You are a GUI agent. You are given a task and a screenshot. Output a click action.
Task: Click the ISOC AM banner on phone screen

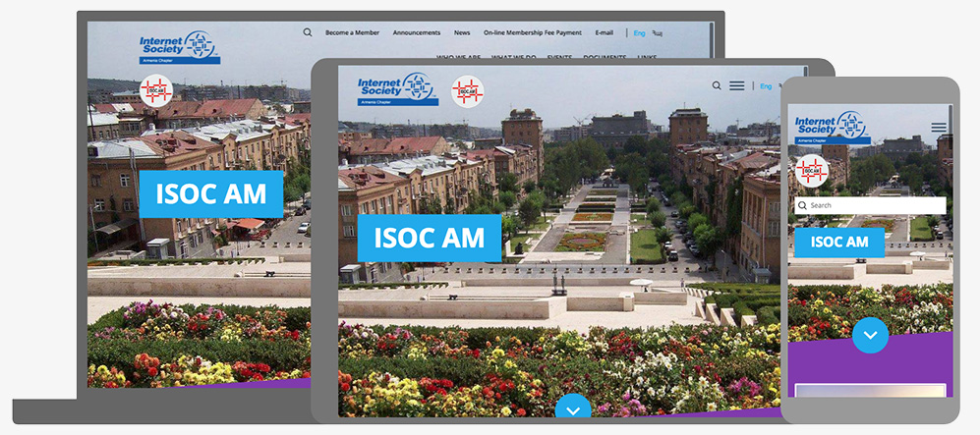pos(839,243)
